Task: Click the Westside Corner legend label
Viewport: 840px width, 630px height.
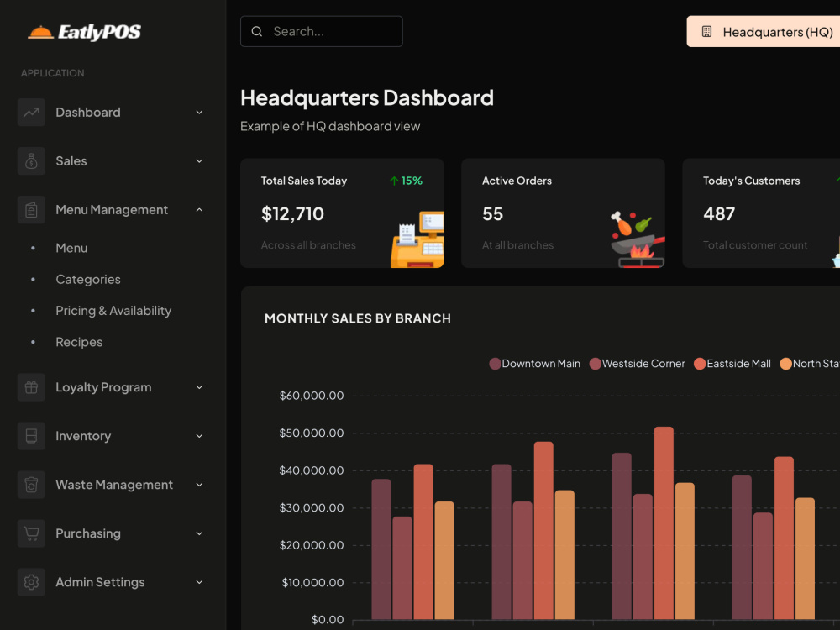Action: 643,364
